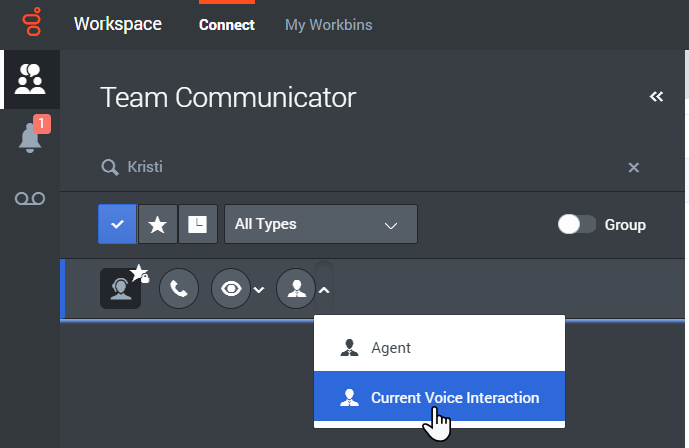This screenshot has height=448, width=689.
Task: Show favorites with the star filter
Action: pyautogui.click(x=157, y=224)
